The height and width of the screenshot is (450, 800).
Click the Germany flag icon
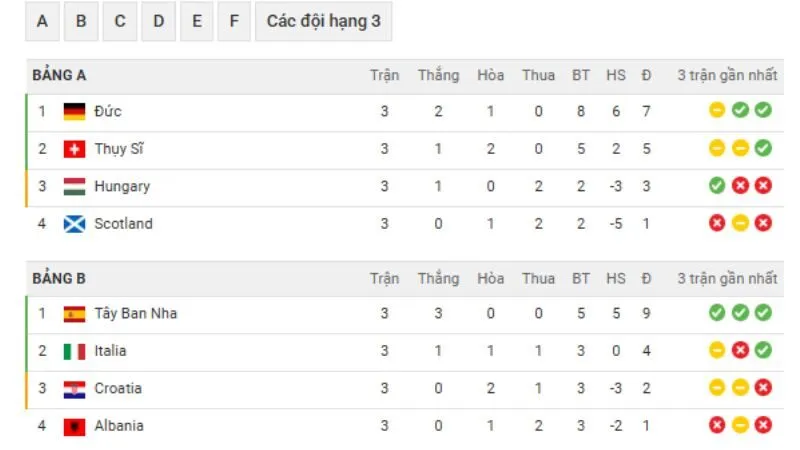click(x=74, y=111)
